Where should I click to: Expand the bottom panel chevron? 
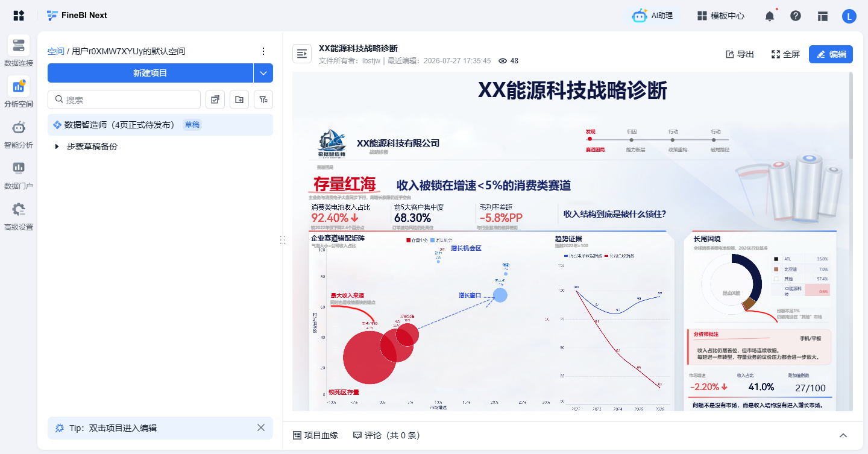tap(843, 435)
